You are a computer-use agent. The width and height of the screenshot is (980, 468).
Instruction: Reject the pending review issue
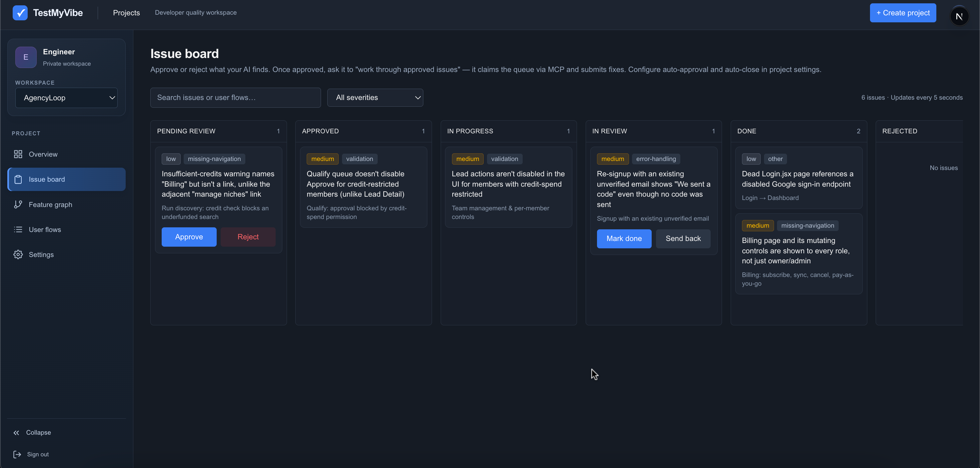tap(248, 237)
